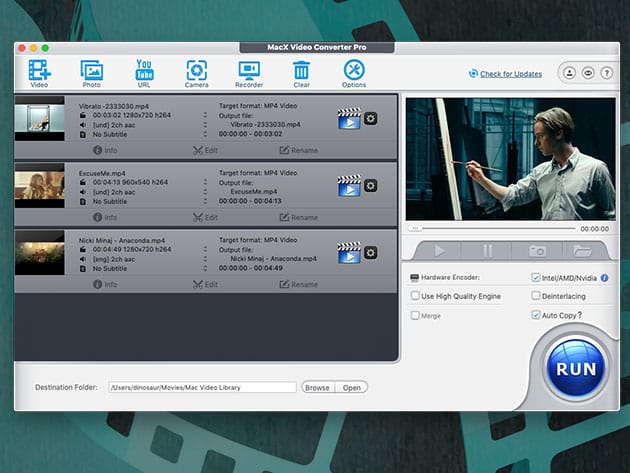
Task: Click the preview playback seek slider
Action: pyautogui.click(x=490, y=229)
